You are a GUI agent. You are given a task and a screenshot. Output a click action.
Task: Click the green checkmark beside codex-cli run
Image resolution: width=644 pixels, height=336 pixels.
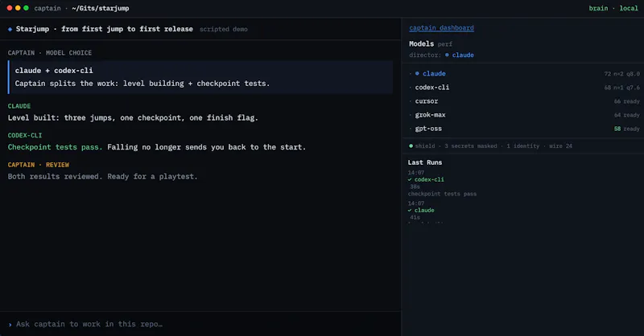pos(410,180)
